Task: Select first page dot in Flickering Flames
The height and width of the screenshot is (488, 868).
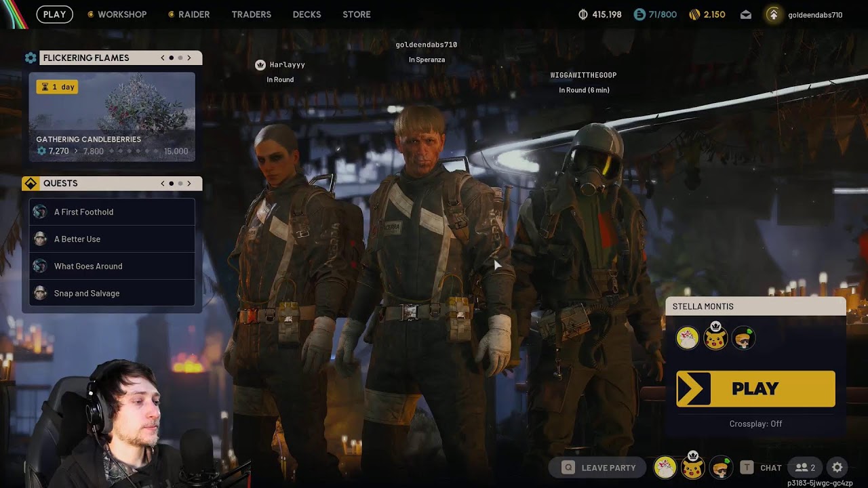Action: [x=172, y=58]
